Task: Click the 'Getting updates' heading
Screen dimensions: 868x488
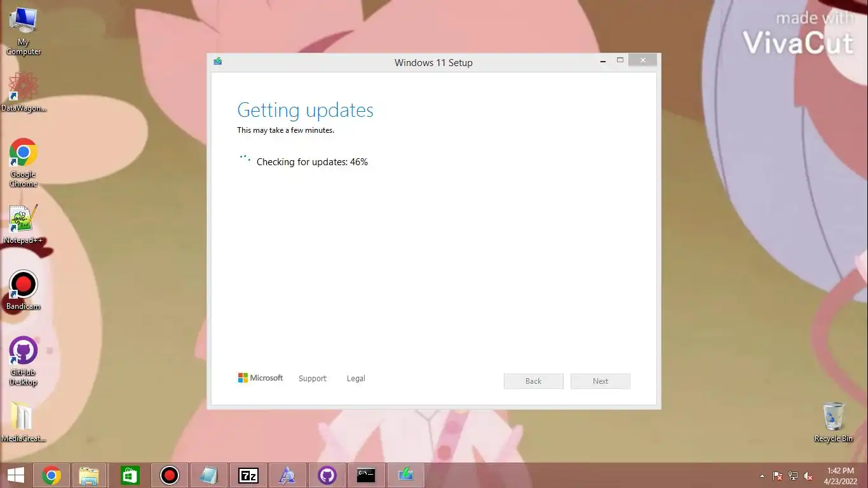Action: (305, 110)
